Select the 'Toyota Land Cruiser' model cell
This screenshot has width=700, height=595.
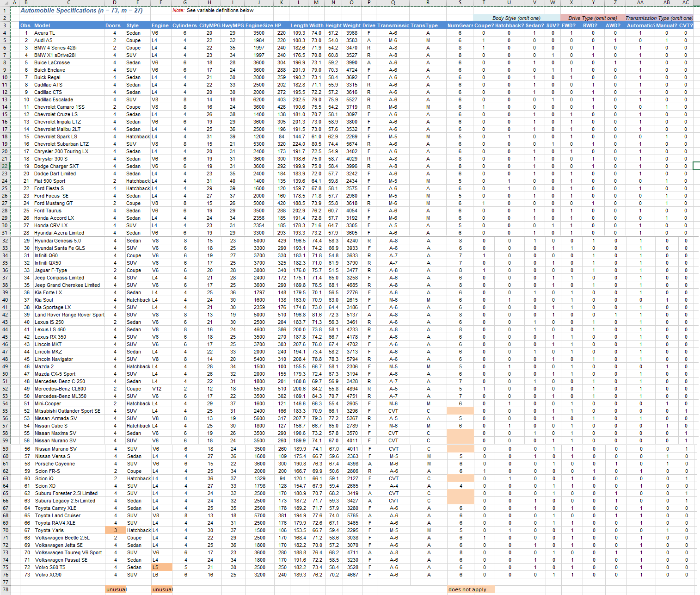tap(69, 515)
